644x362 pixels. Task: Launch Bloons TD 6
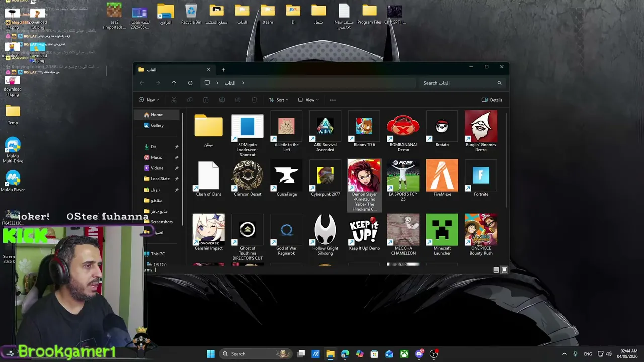[x=364, y=129]
